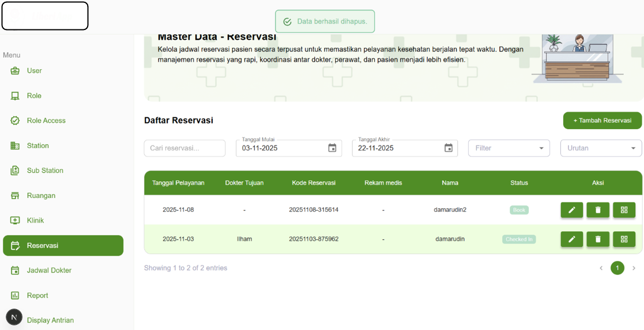Go to previous page chevron

[x=601, y=268]
